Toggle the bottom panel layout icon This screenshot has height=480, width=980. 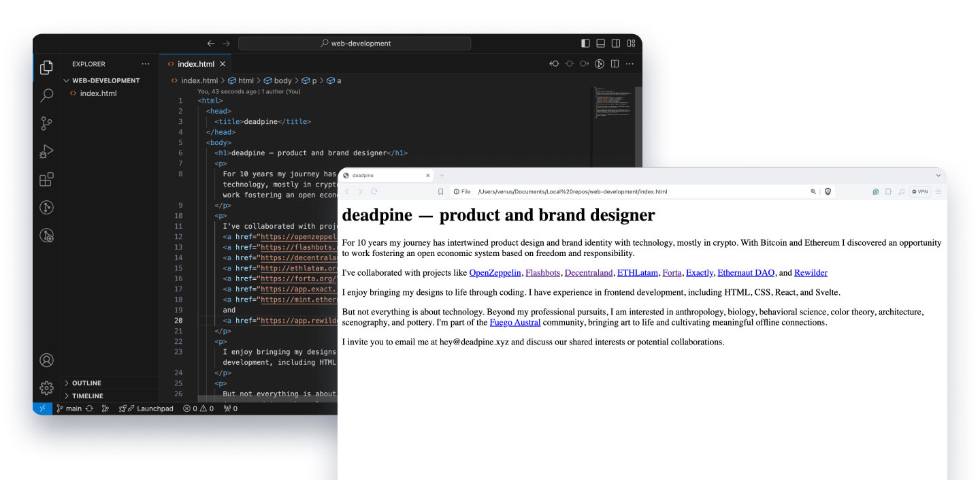(x=600, y=43)
